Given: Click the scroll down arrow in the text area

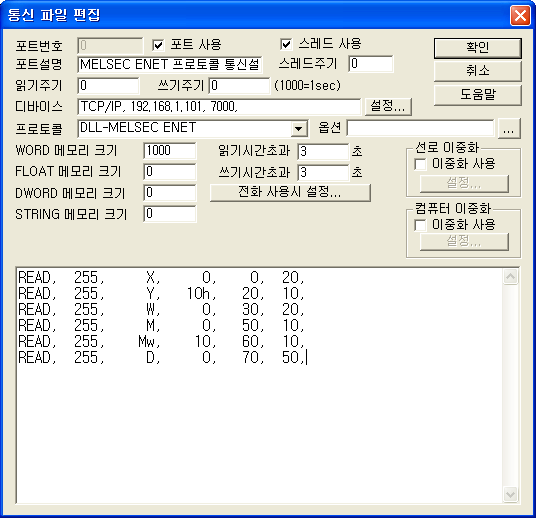Looking at the screenshot, I should click(510, 494).
